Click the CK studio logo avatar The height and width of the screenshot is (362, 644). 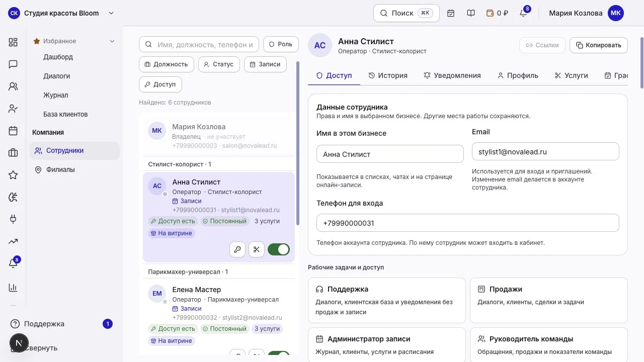click(14, 13)
